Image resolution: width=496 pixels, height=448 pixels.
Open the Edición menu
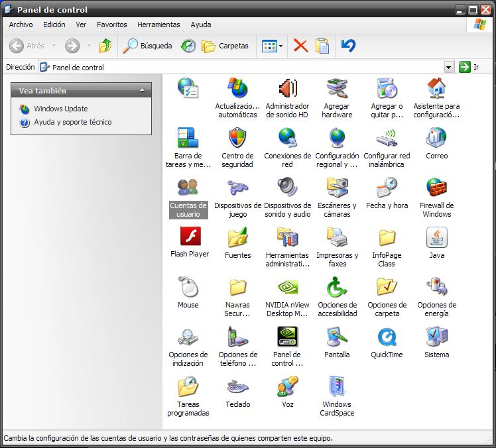click(x=54, y=25)
